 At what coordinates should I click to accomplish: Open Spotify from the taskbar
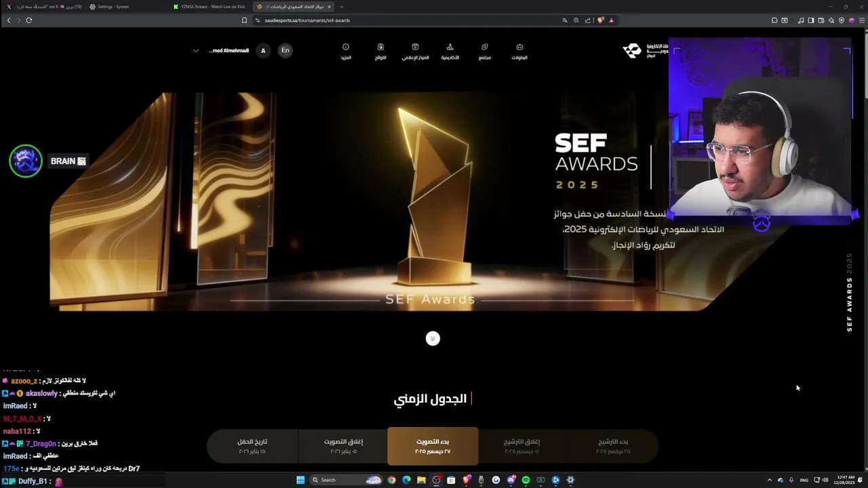(526, 480)
